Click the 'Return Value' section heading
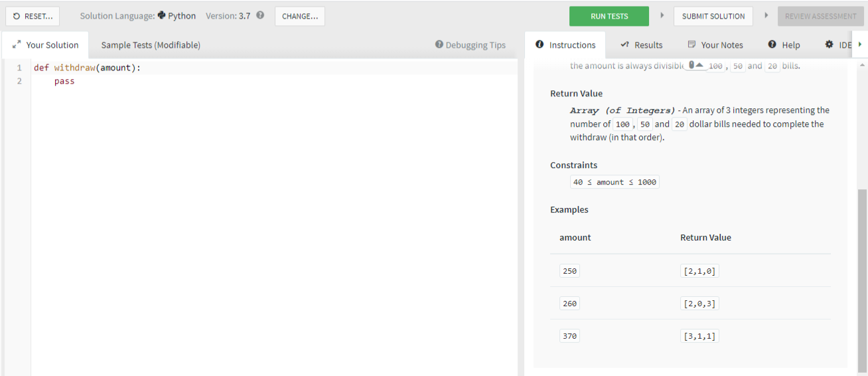Viewport: 868px width, 376px height. point(576,94)
